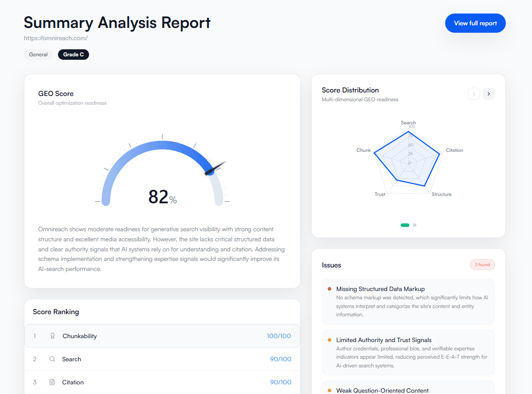Screen dimensions: 532x394
Task: Click the orange dot beside Weak Question-Oriented
Action: [329, 391]
